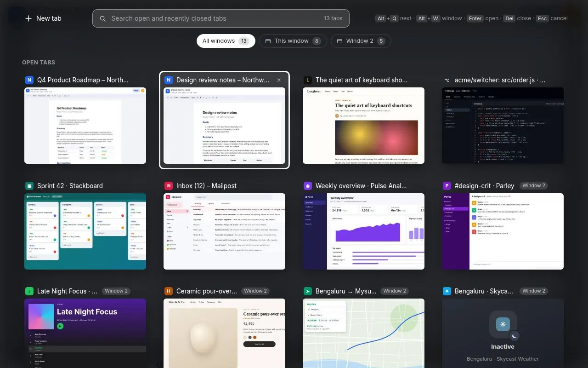Image resolution: width=588 pixels, height=368 pixels.
Task: Click the Mailpost Inbox envelope favicon
Action: (x=169, y=186)
